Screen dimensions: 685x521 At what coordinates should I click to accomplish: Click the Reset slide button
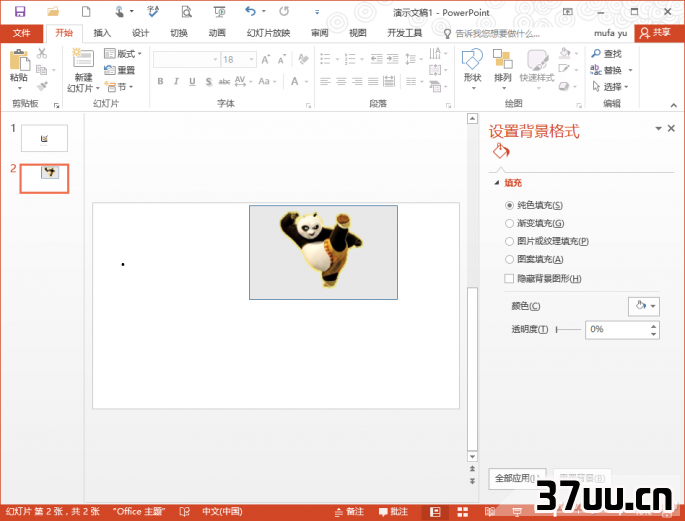click(120, 70)
